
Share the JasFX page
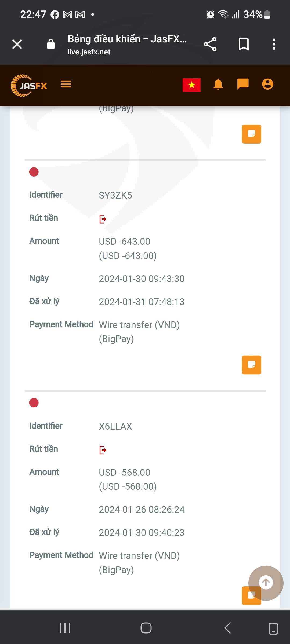pos(210,44)
